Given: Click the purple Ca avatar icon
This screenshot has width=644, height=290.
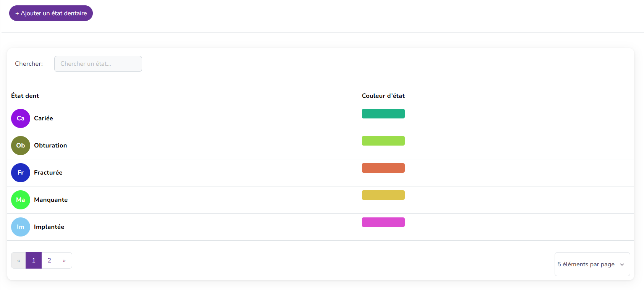Looking at the screenshot, I should [21, 118].
